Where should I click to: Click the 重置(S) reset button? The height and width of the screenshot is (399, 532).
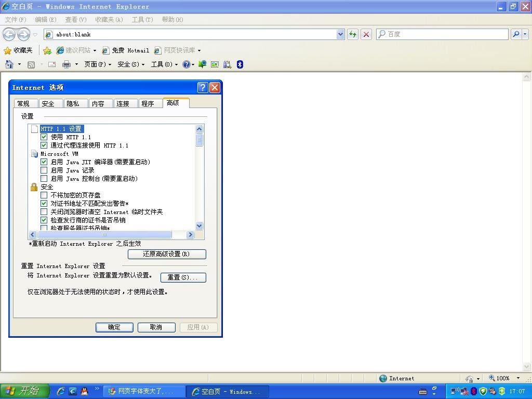point(183,277)
